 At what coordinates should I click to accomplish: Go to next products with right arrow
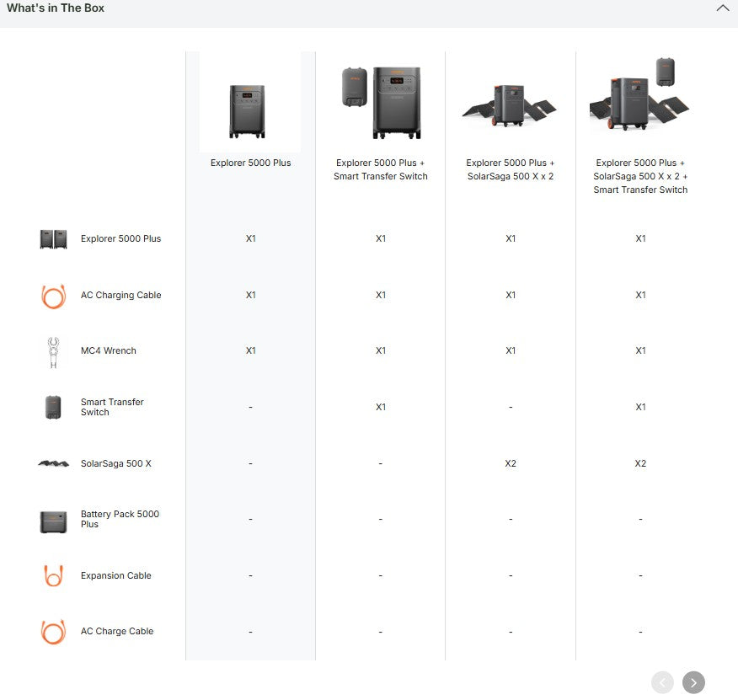[x=693, y=682]
